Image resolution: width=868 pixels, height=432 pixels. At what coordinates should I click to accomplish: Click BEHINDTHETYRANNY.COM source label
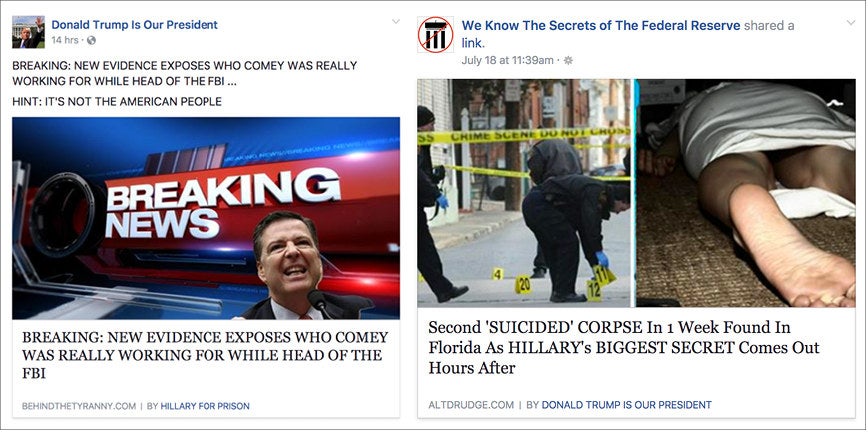(79, 406)
